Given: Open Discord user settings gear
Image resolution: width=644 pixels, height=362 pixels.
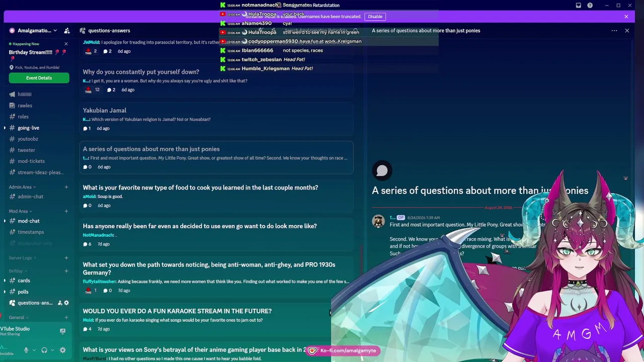Looking at the screenshot, I should [63, 350].
